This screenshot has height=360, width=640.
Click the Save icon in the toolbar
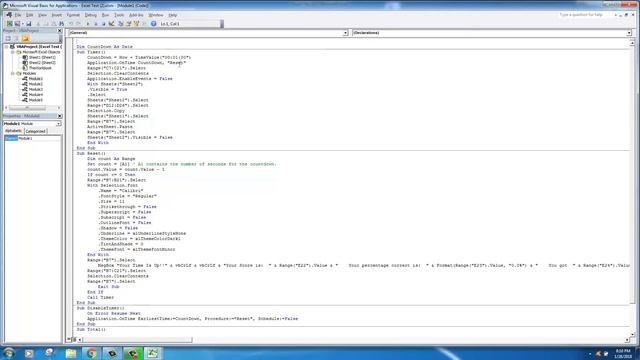(x=29, y=24)
